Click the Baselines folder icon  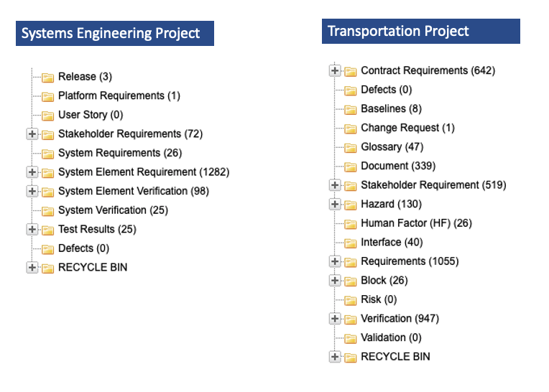tap(350, 109)
